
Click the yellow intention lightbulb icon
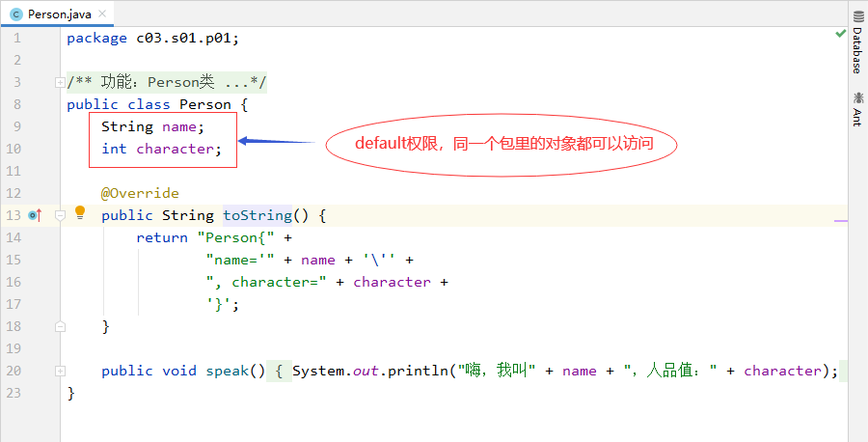[80, 213]
